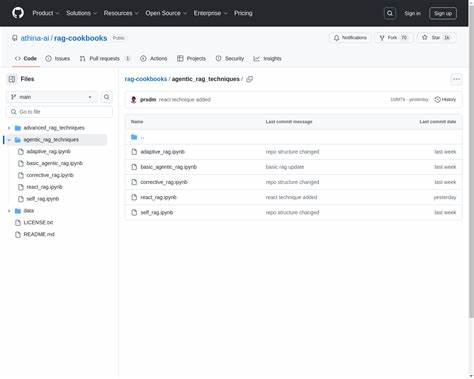Open the Solutions dropdown menu

click(x=81, y=13)
